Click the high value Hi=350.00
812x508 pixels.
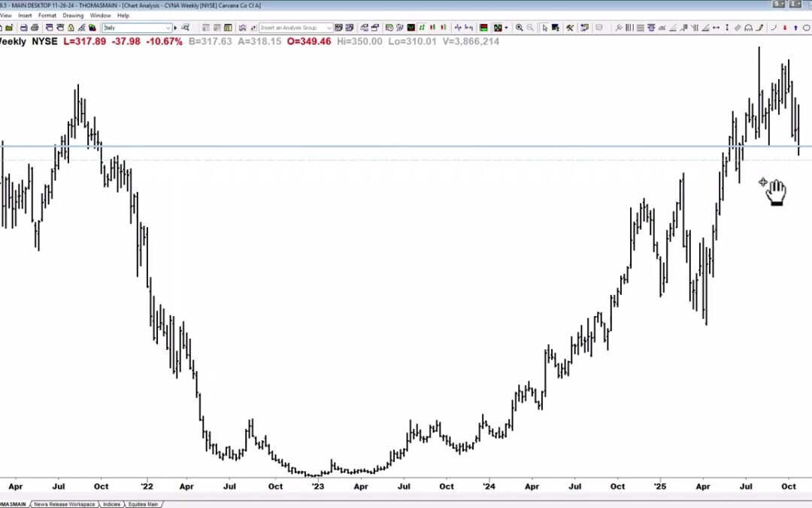tap(359, 41)
